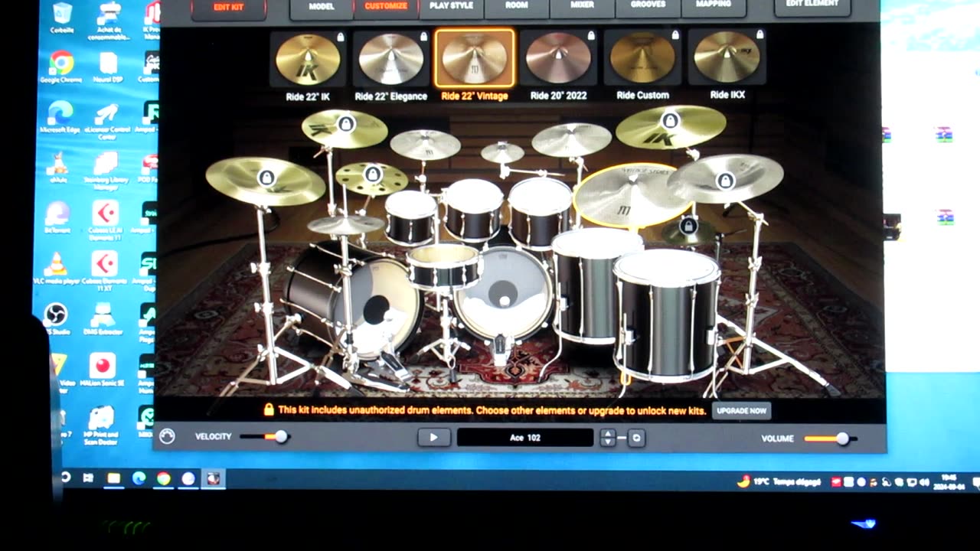Open HP Print and Scan Doctor icon
980x551 pixels.
tap(101, 425)
